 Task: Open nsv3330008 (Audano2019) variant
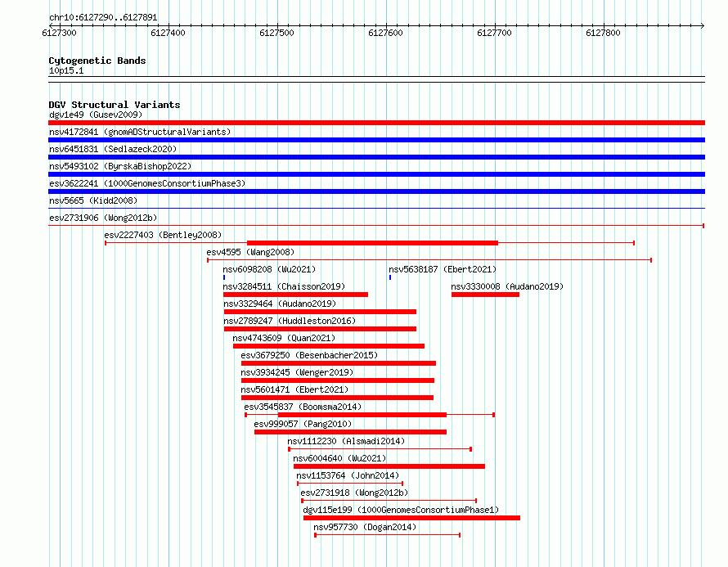[x=507, y=286]
